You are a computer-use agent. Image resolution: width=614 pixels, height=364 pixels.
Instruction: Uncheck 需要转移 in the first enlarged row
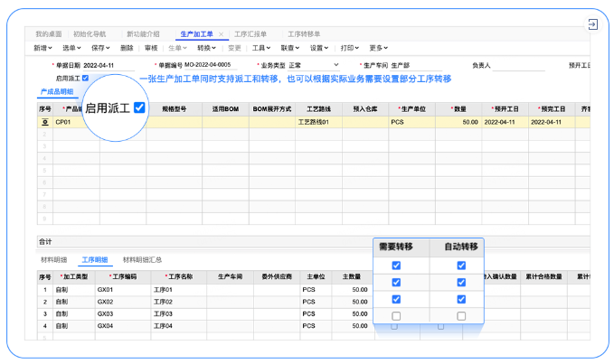[x=396, y=266]
